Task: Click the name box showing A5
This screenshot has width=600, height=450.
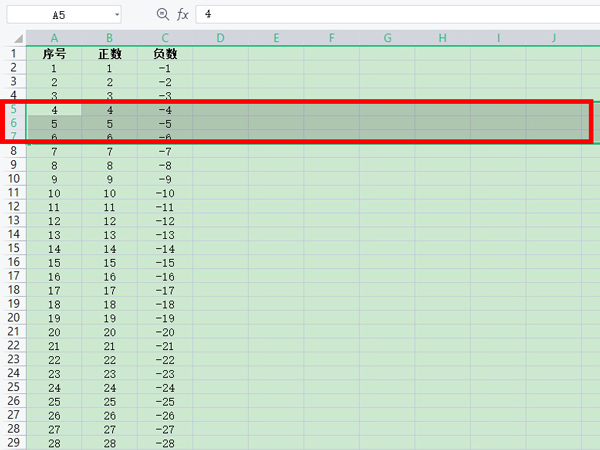Action: point(58,15)
